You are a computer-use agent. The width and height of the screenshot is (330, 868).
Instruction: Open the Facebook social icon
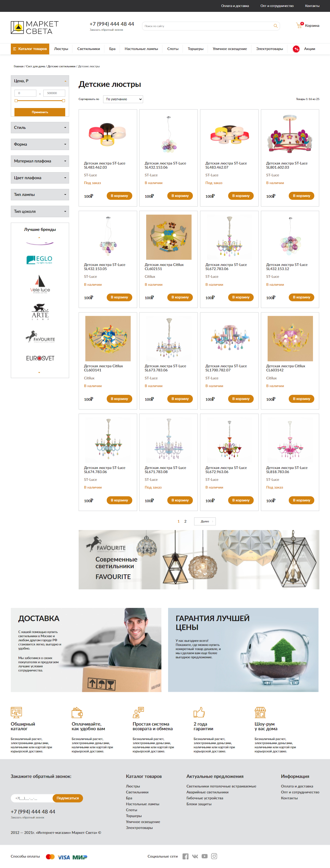coord(185,856)
